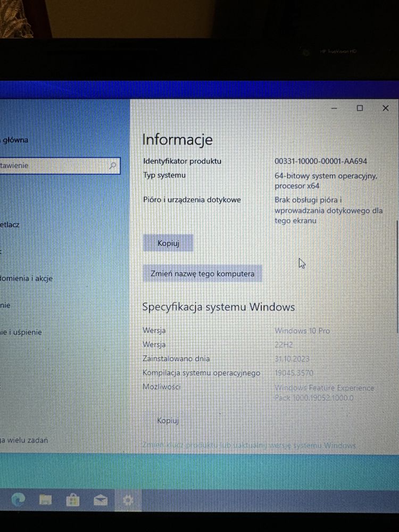Open the Mail app from the taskbar

pyautogui.click(x=101, y=500)
